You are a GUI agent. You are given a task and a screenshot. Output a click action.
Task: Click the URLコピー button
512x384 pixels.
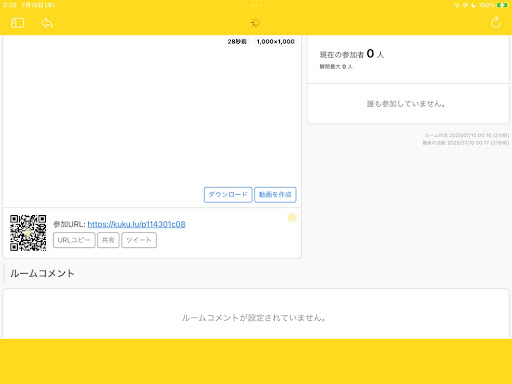point(74,240)
